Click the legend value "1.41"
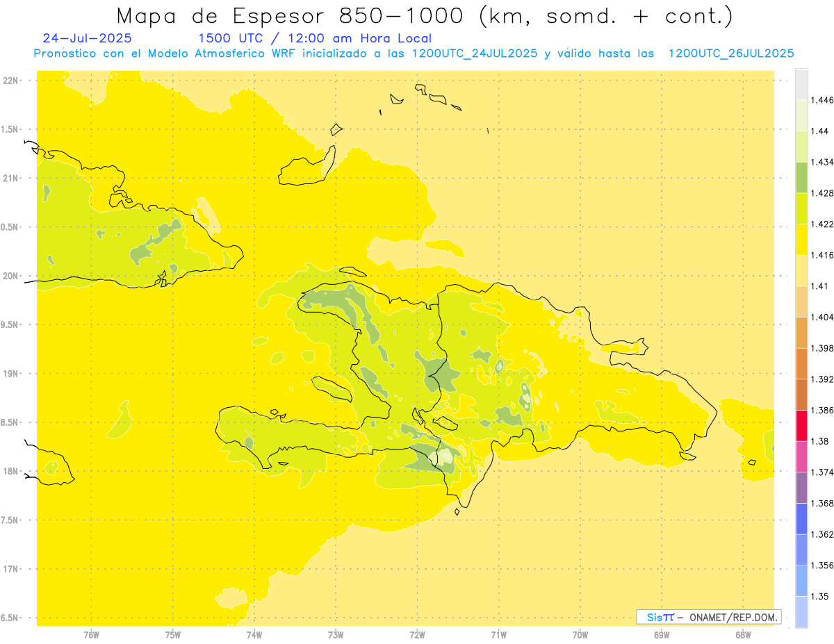This screenshot has width=834, height=644. (818, 286)
